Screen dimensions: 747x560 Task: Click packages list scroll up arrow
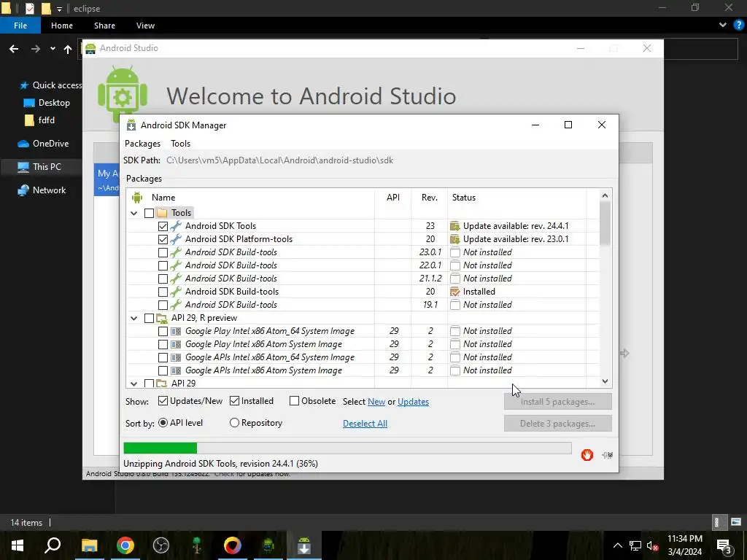(x=605, y=195)
